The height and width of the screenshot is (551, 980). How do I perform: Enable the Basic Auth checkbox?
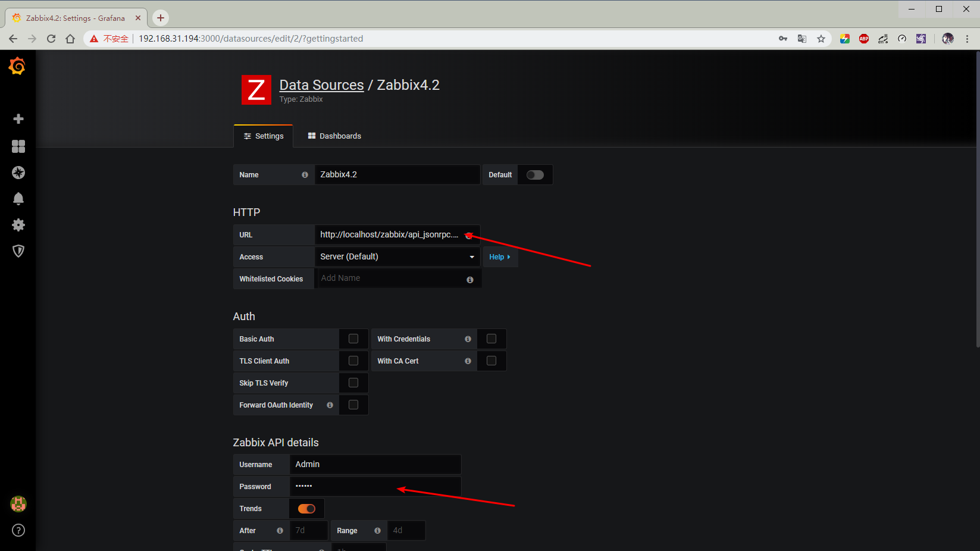pos(353,339)
